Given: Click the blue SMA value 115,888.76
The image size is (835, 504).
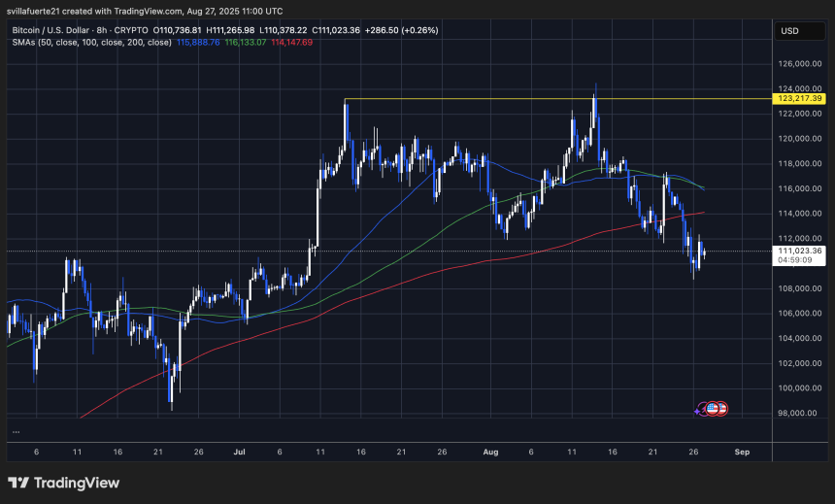Looking at the screenshot, I should click(197, 42).
